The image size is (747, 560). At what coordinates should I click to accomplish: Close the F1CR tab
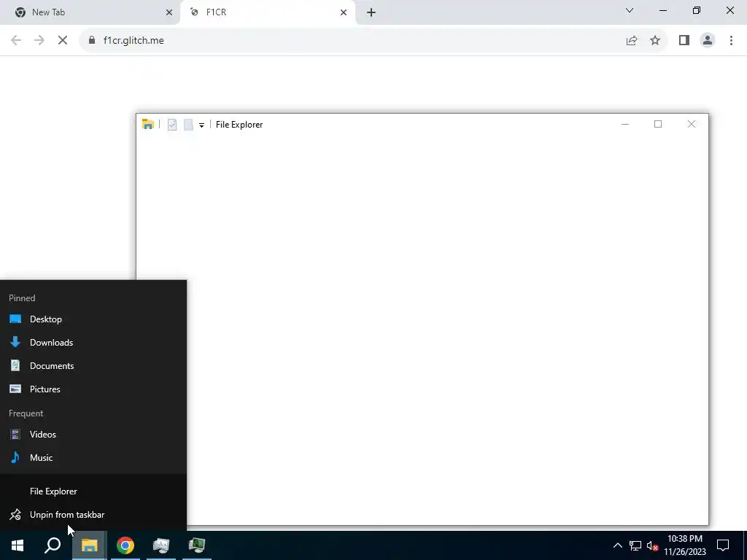(x=344, y=12)
